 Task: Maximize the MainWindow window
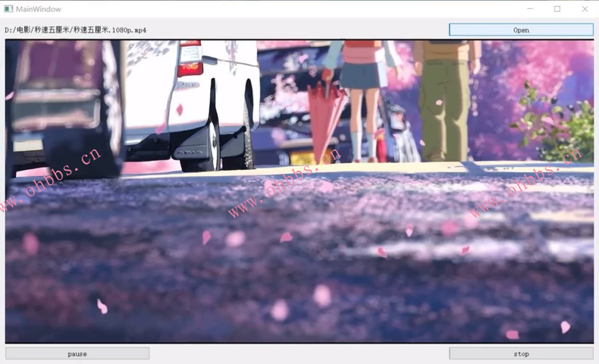pos(557,8)
